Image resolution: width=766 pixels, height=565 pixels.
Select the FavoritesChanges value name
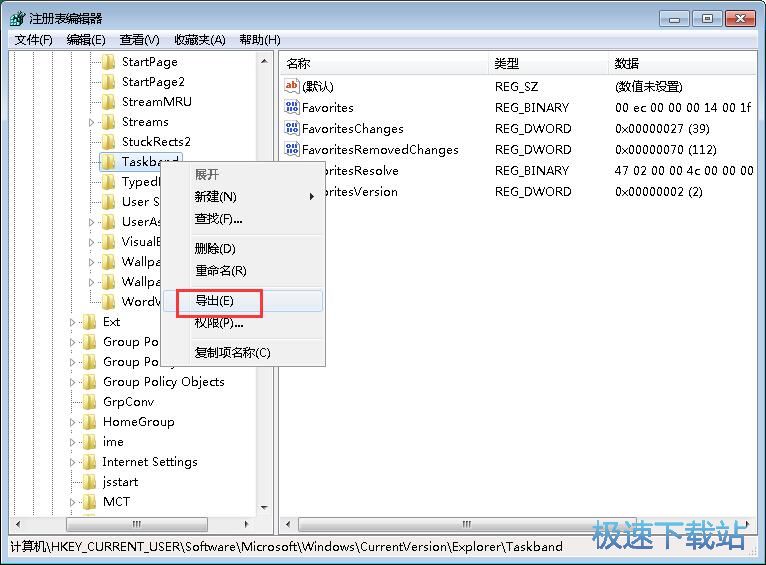pyautogui.click(x=353, y=129)
